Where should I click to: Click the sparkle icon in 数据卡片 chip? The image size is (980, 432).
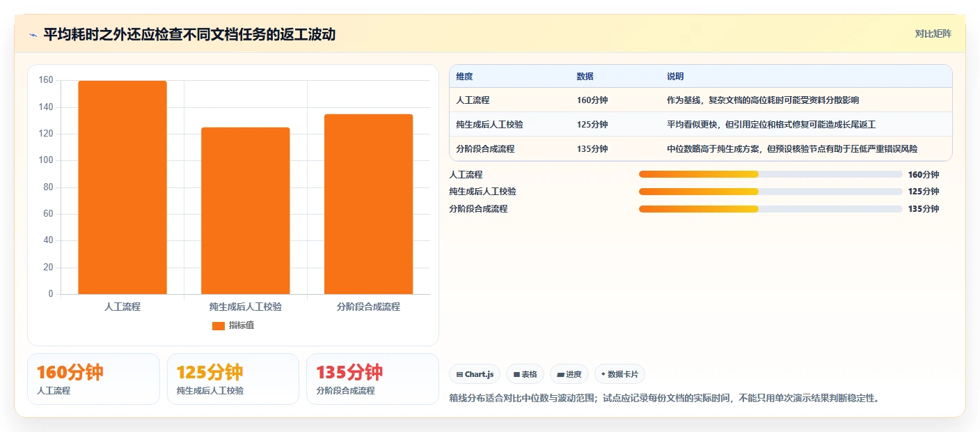tap(603, 374)
